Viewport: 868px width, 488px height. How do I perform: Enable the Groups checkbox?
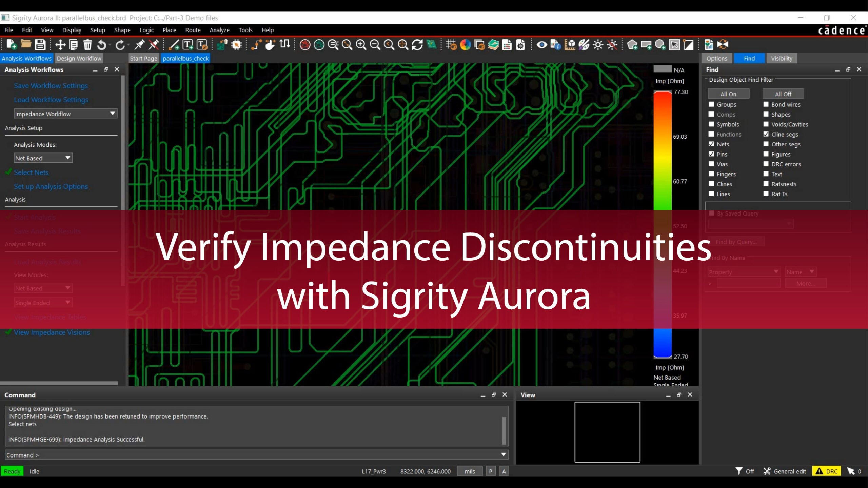coord(711,104)
